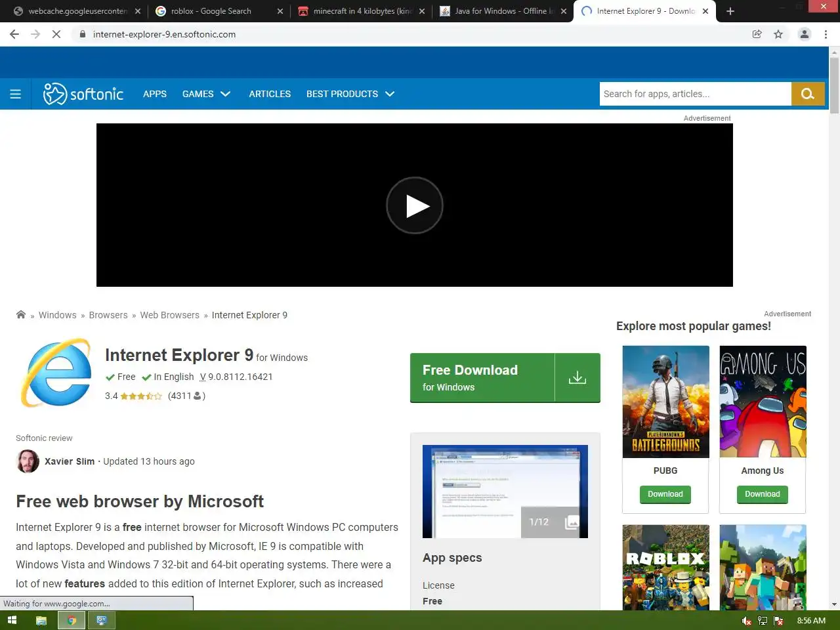Switch to the minecraft in 4 kilobytes tab
Image resolution: width=840 pixels, height=630 pixels.
pyautogui.click(x=362, y=11)
